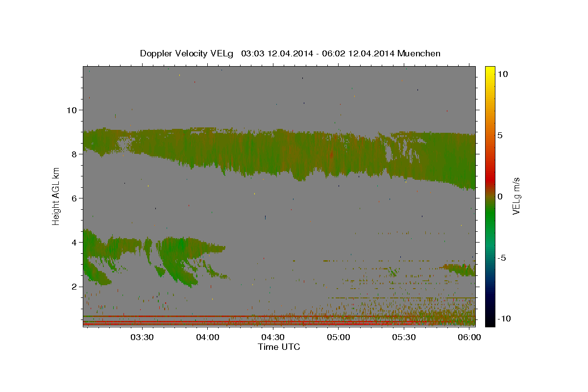This screenshot has width=588, height=392.
Task: Click the 'VELg m/s' colorbar label
Action: click(x=516, y=196)
